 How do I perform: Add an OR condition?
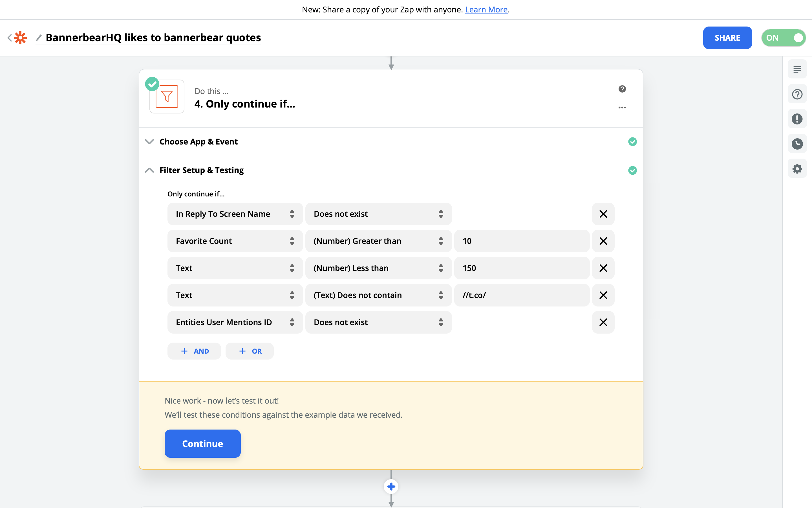[x=250, y=351]
